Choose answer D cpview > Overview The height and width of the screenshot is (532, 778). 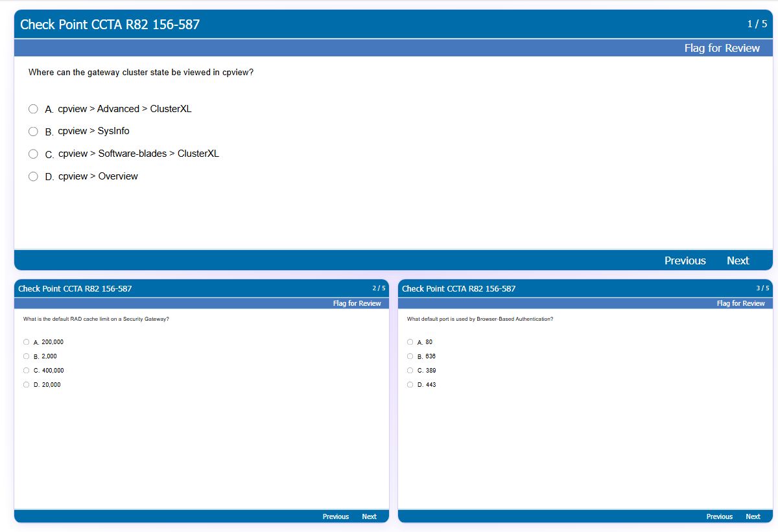pyautogui.click(x=33, y=176)
